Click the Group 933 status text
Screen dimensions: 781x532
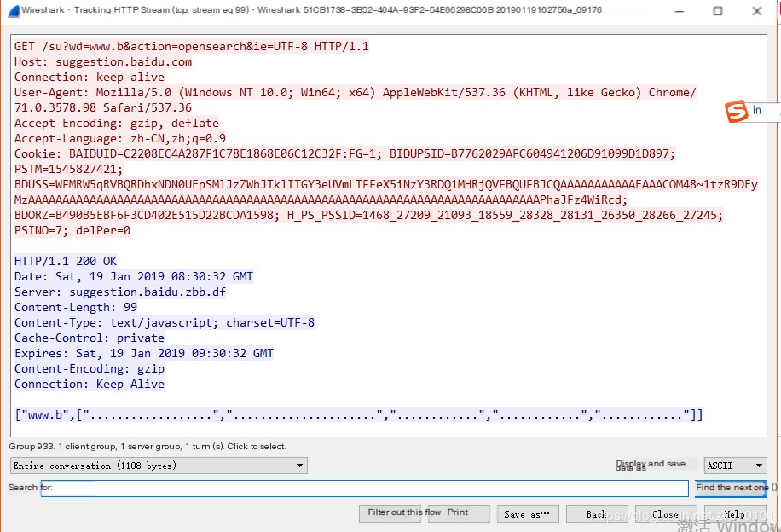pyautogui.click(x=148, y=447)
